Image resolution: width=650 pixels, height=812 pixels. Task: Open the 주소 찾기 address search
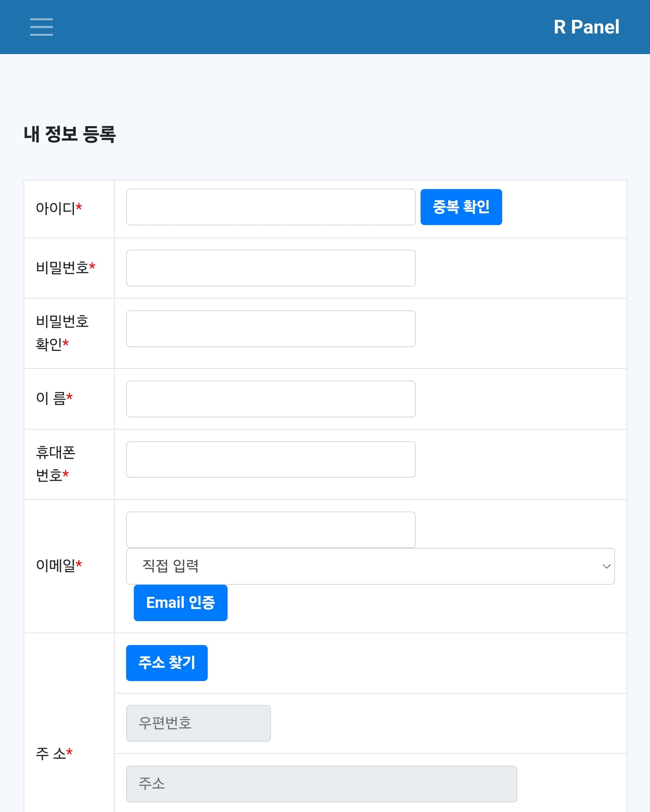(x=167, y=662)
